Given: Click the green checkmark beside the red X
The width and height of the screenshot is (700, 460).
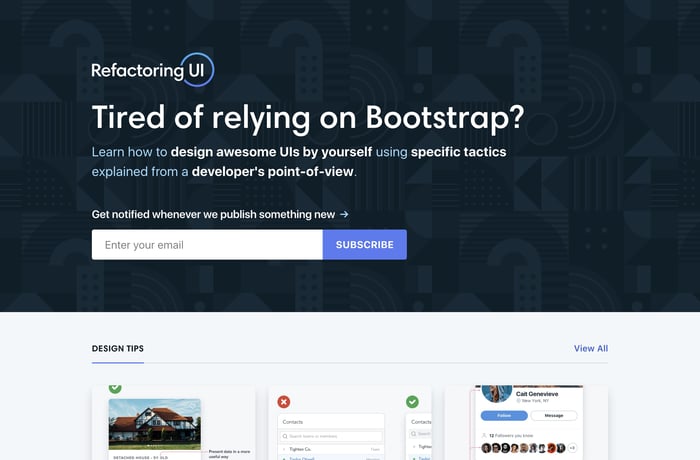Looking at the screenshot, I should point(412,401).
